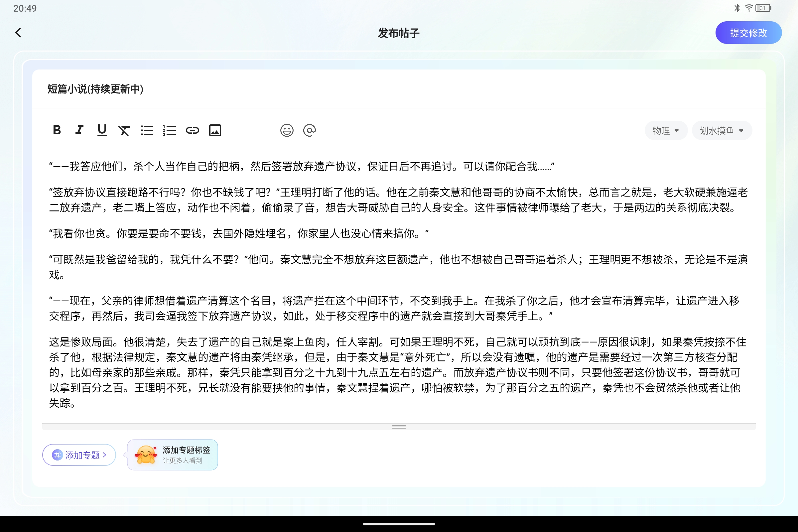Edit the post title 短篇小说(持续更新中)
798x532 pixels.
coord(95,89)
